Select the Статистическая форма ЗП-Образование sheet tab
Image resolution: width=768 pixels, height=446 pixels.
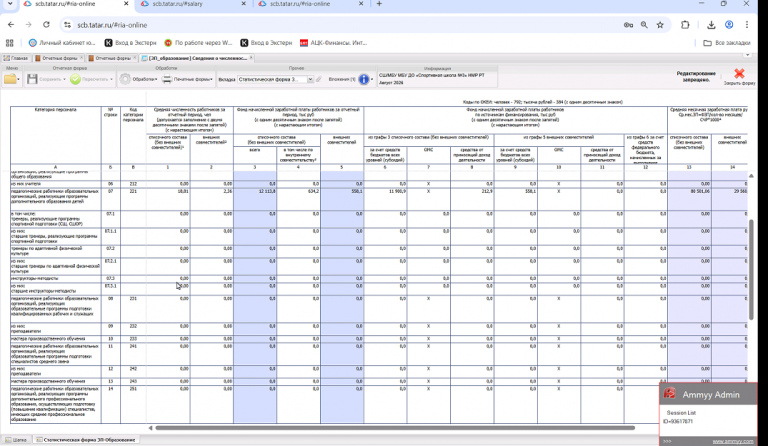86,440
